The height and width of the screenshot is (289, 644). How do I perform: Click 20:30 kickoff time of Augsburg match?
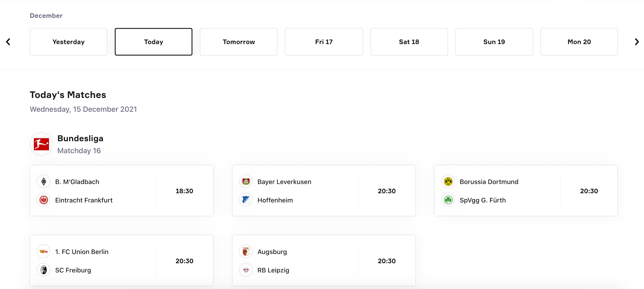(x=387, y=261)
